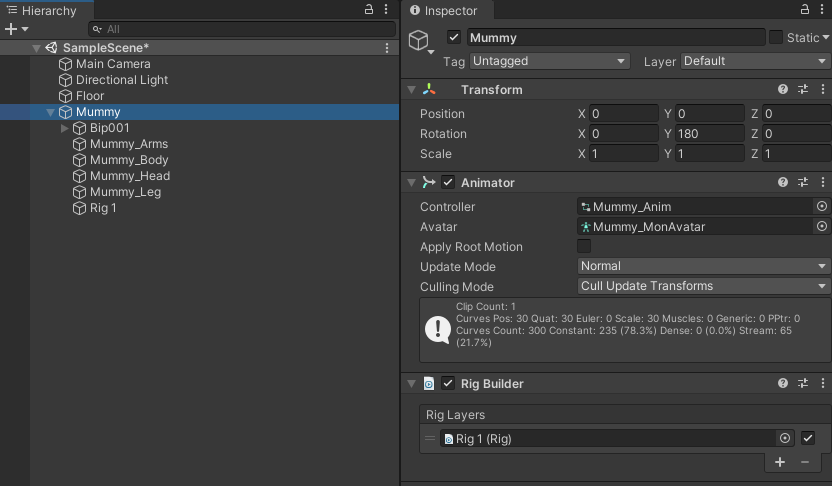This screenshot has height=486, width=832.
Task: Open the Inspector panel options menu
Action: 822,9
